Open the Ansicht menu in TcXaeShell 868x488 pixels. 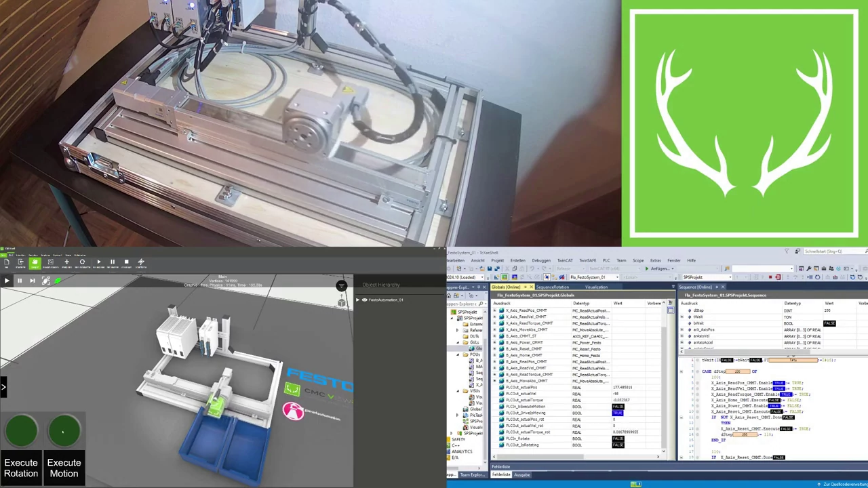pyautogui.click(x=477, y=260)
